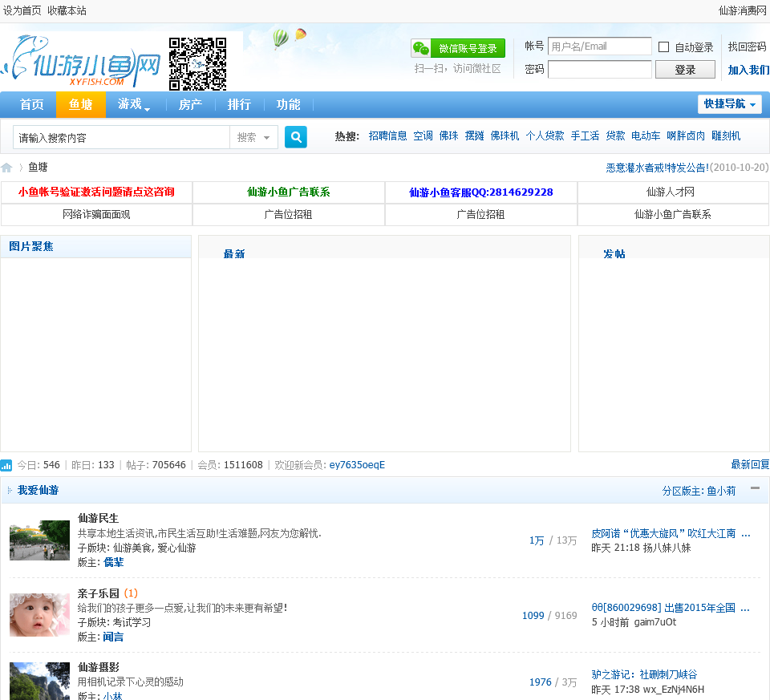Click hot search 个人贷款
Screen dimensions: 770x700
click(545, 136)
